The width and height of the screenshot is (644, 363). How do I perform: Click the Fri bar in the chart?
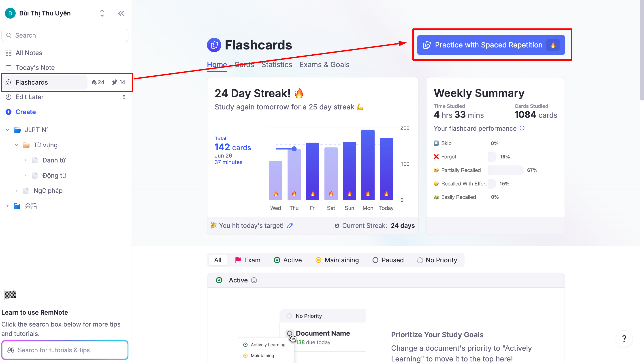pyautogui.click(x=313, y=171)
